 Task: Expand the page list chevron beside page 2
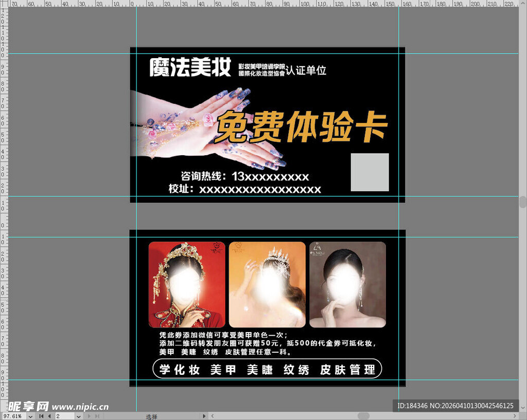pos(79,415)
